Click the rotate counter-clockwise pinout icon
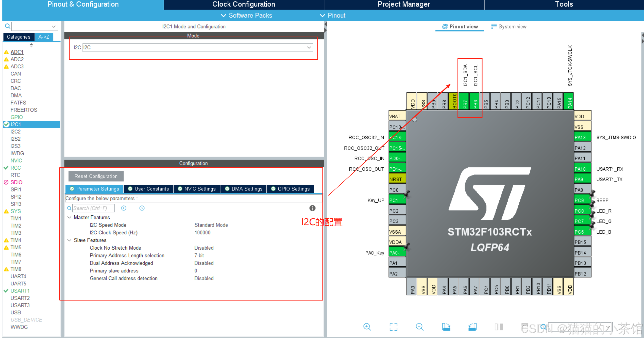Viewport: 644px width, 339px height. click(x=472, y=327)
